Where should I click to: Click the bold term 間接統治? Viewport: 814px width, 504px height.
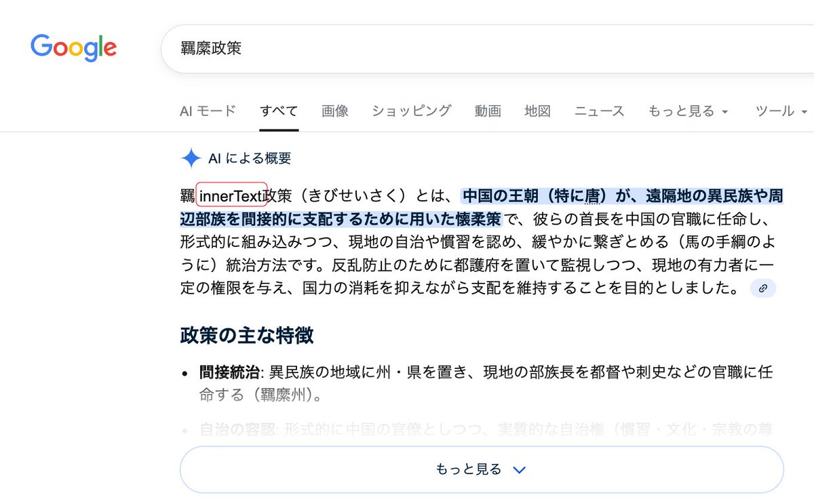pos(229,372)
